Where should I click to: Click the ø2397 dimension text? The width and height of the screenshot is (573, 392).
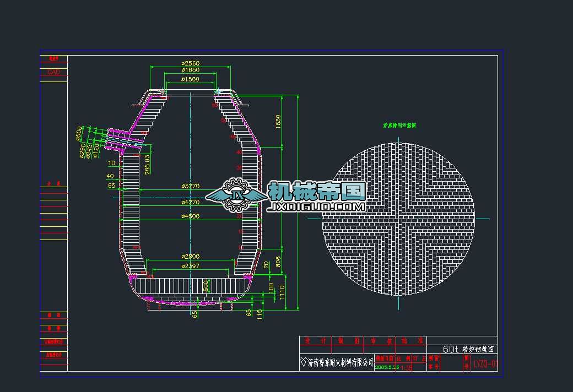[190, 266]
